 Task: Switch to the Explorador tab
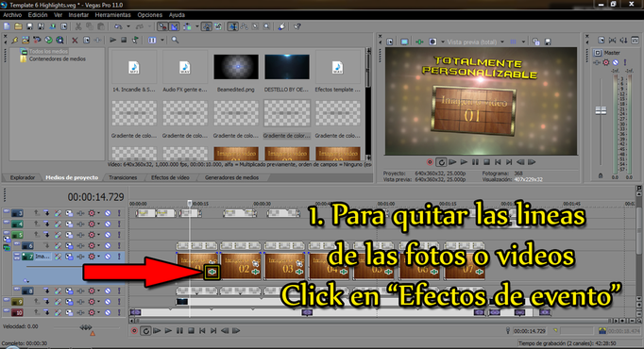coord(22,177)
